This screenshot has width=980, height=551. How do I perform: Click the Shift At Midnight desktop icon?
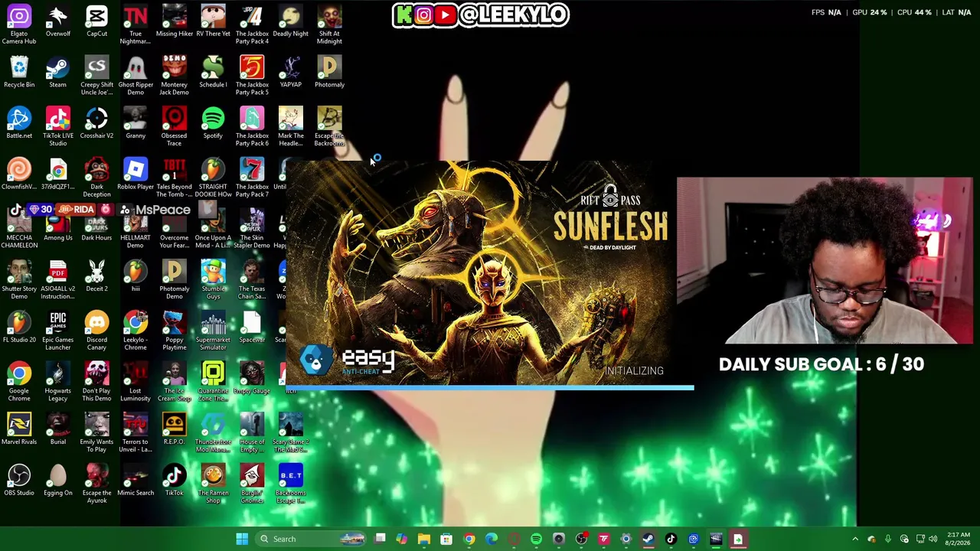(x=329, y=24)
